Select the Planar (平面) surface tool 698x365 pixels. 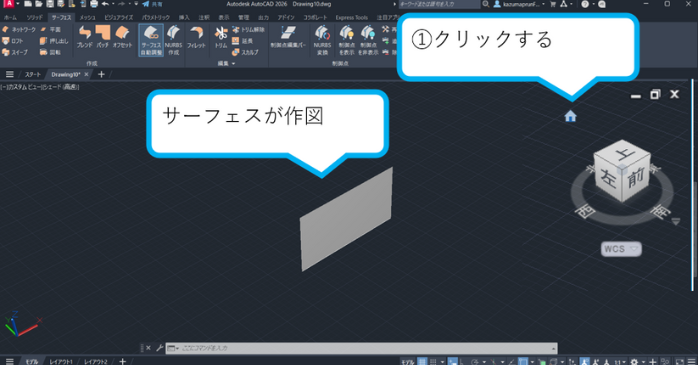tap(50, 29)
